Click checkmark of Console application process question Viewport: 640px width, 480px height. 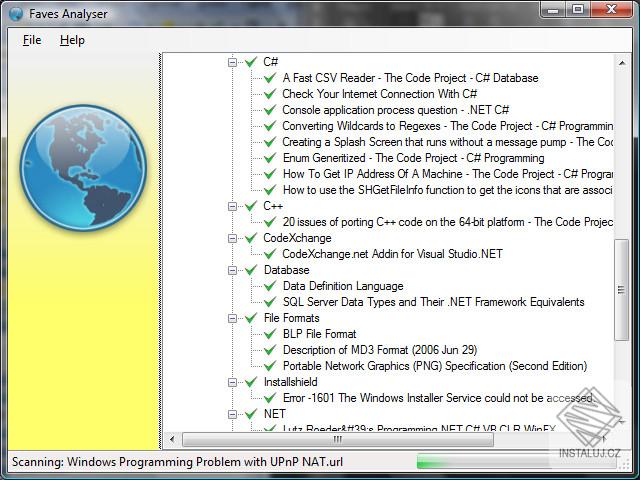(x=270, y=110)
